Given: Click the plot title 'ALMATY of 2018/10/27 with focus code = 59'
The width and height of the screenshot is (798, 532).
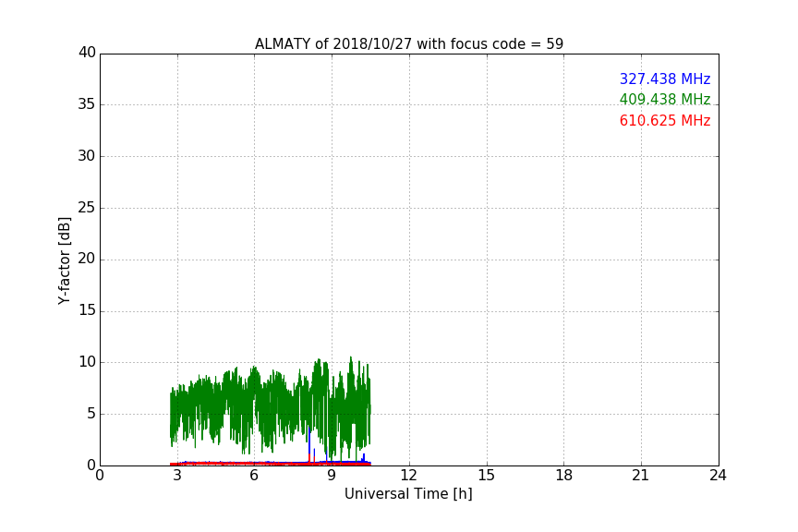Looking at the screenshot, I should point(408,43).
